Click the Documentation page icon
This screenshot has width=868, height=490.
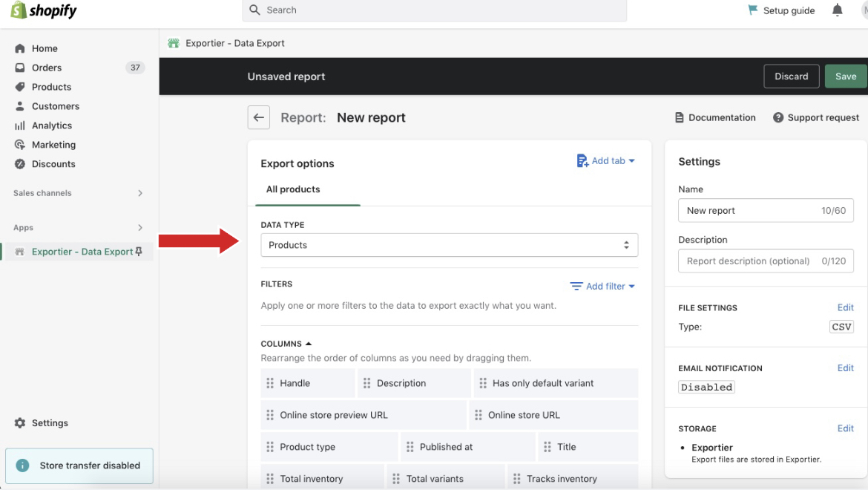(x=680, y=117)
